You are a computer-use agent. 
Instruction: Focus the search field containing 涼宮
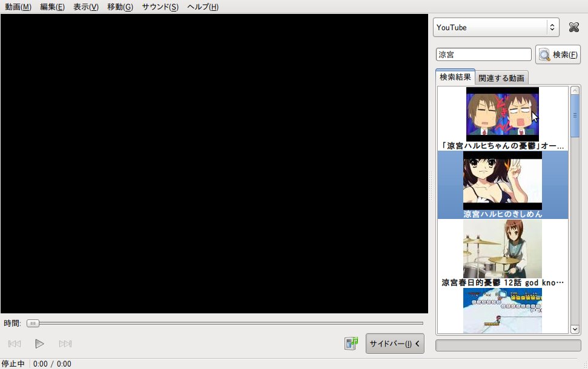[x=483, y=54]
